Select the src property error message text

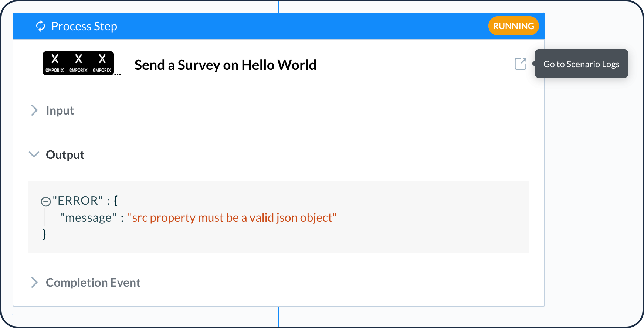click(232, 218)
